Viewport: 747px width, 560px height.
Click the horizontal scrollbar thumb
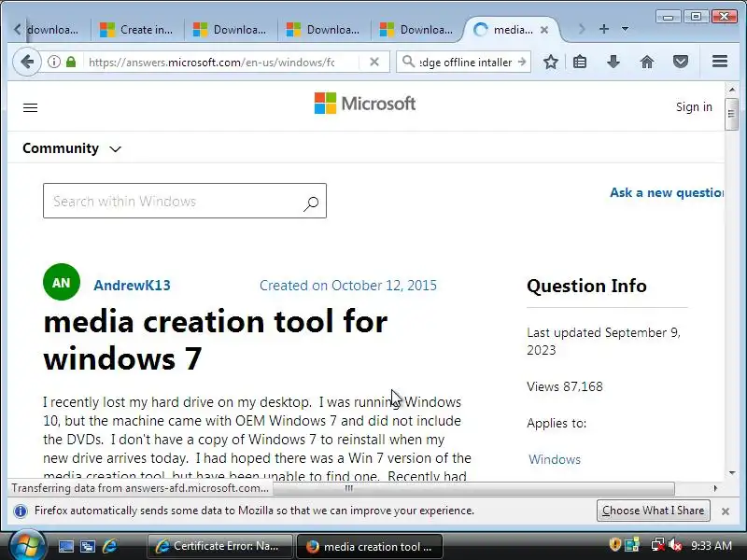click(x=473, y=488)
